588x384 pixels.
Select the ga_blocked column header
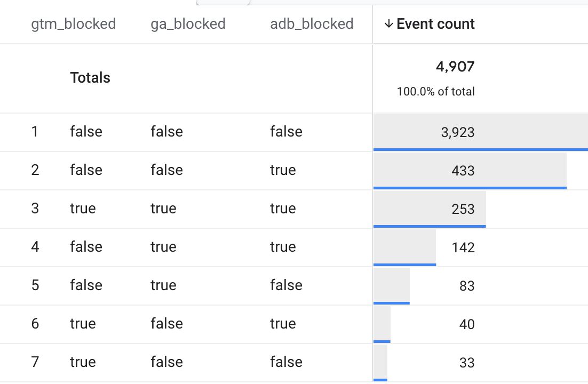188,24
